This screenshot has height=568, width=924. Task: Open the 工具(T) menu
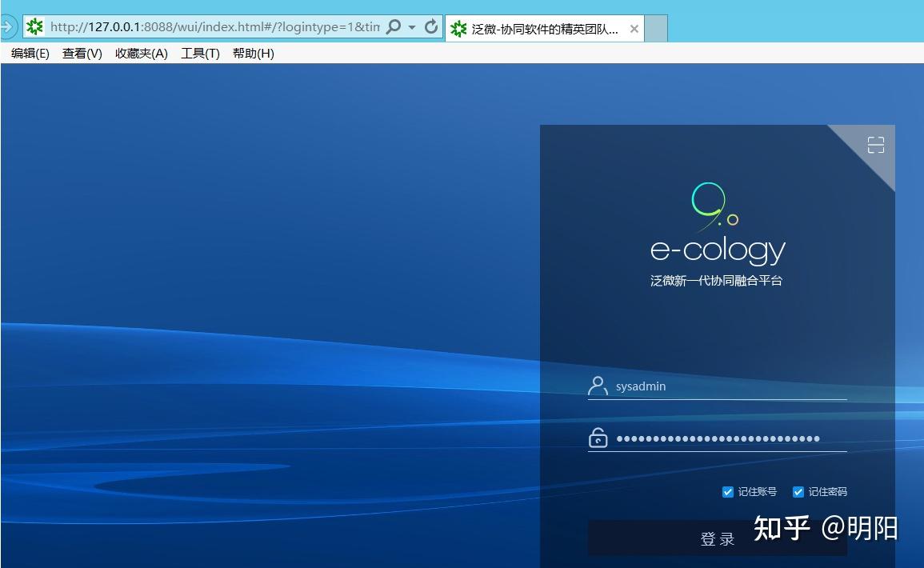point(198,53)
